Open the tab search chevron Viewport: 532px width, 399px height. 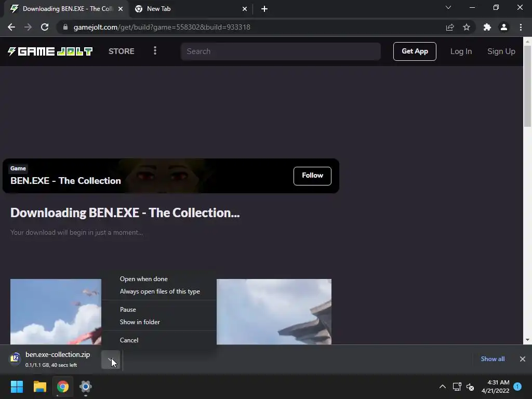tap(448, 7)
